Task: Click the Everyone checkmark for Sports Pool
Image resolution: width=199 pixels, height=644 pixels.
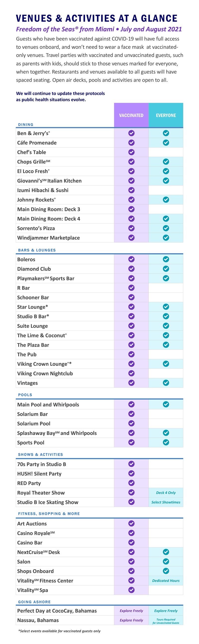Action: 166,442
